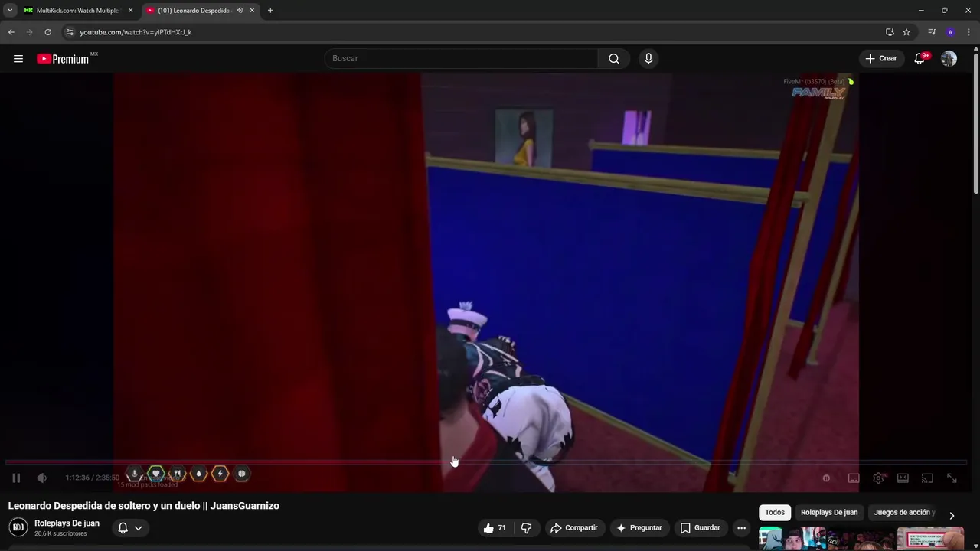Open more actions three-dot menu

click(x=741, y=528)
